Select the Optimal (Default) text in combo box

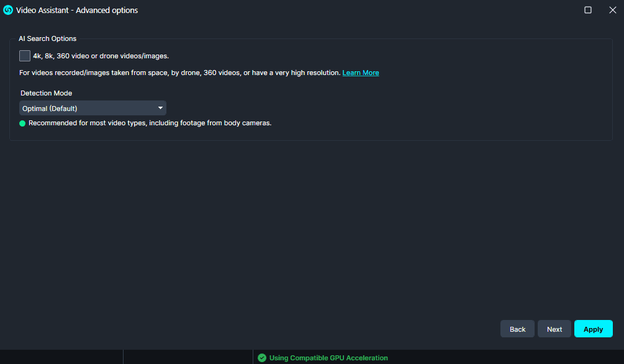[x=50, y=109]
